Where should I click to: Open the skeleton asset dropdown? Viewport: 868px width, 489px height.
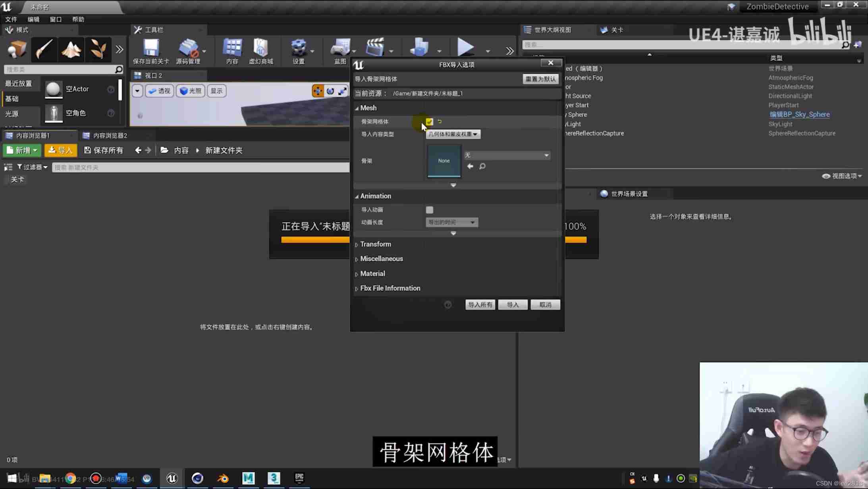click(x=507, y=155)
